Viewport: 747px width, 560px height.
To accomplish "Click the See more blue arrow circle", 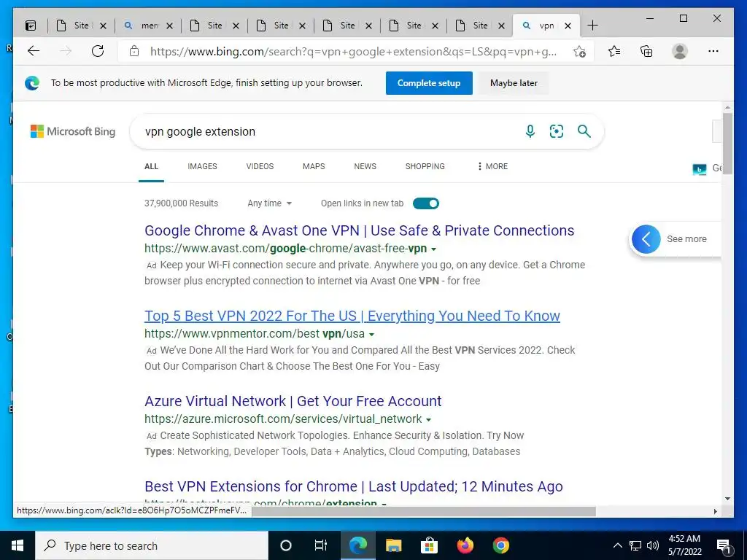I will [x=646, y=239].
